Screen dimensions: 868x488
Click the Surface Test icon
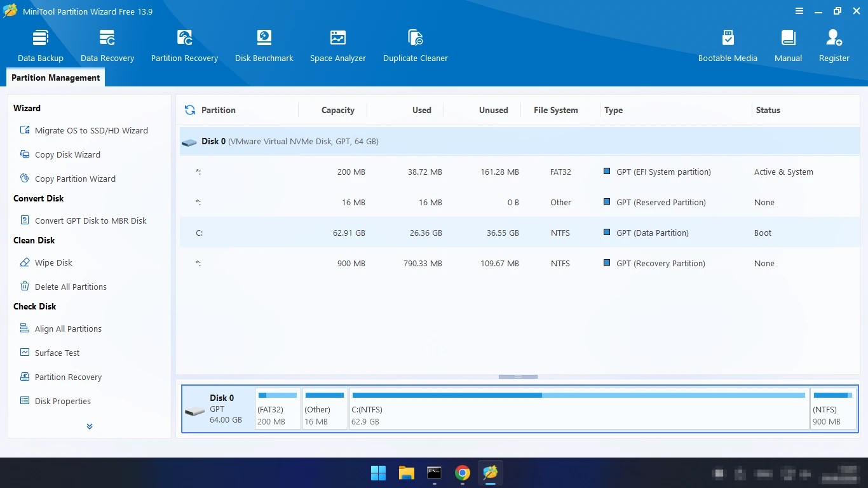pos(25,353)
